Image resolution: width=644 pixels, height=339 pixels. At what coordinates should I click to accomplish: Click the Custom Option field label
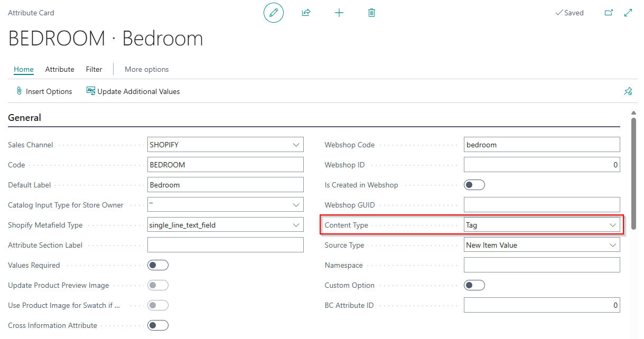(350, 285)
